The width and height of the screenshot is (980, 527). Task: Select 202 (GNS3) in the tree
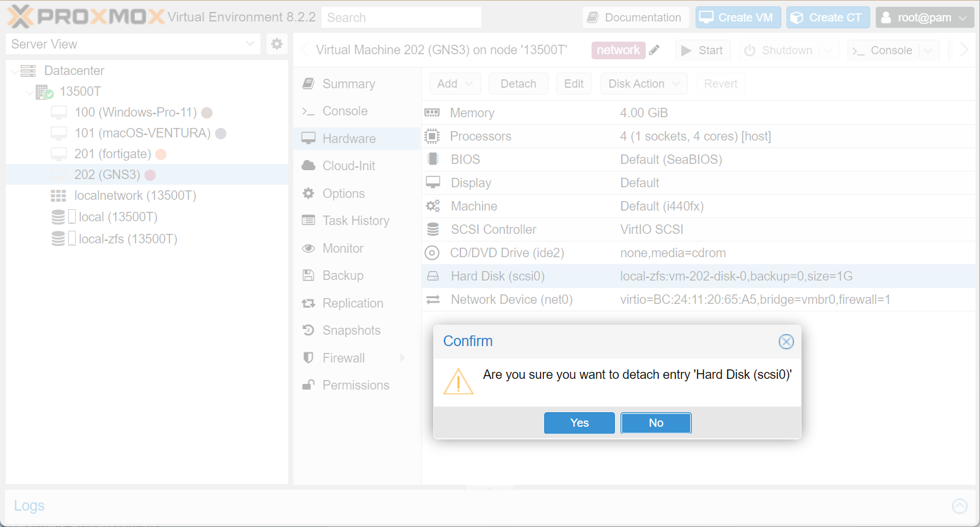pos(146,175)
